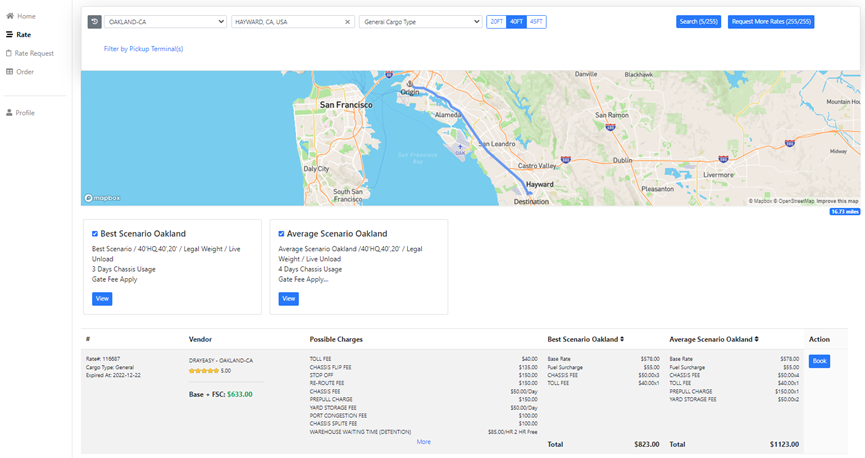
Task: Open the Rate menu item
Action: pos(23,34)
